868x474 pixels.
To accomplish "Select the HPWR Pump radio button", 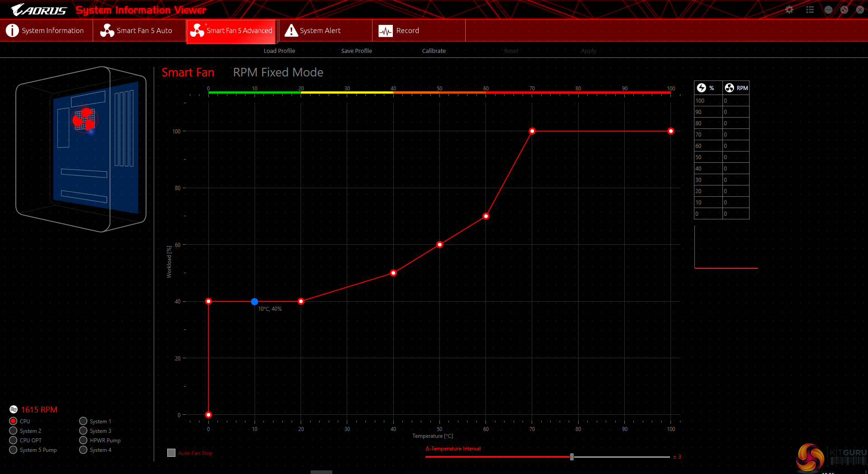I will 83,440.
